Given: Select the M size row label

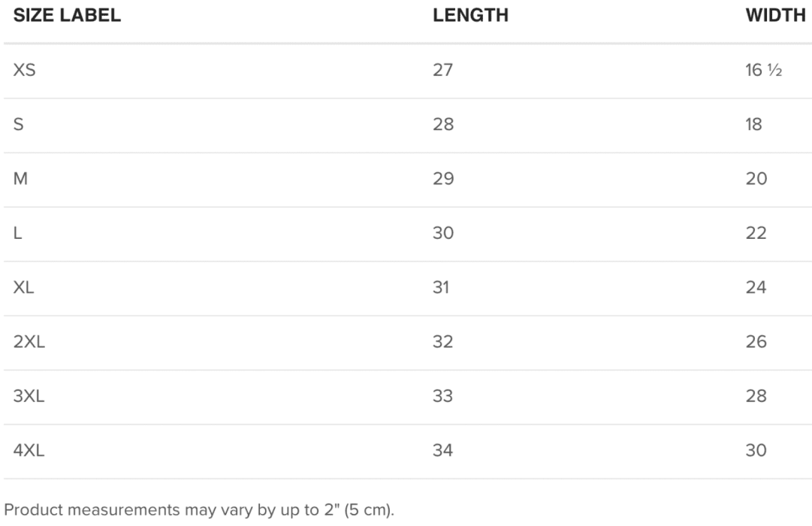Looking at the screenshot, I should pos(21,179).
